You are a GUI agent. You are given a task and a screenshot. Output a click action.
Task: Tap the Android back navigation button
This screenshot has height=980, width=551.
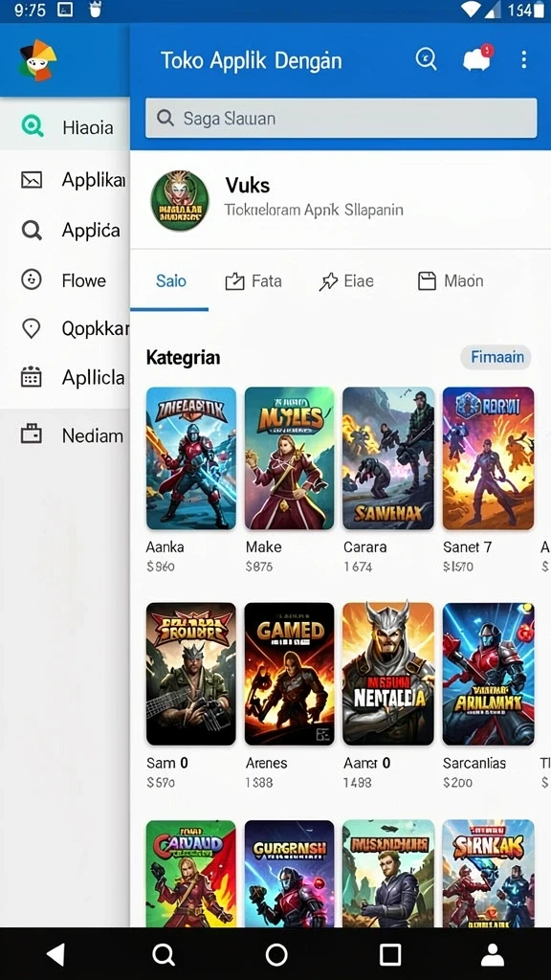coord(56,954)
